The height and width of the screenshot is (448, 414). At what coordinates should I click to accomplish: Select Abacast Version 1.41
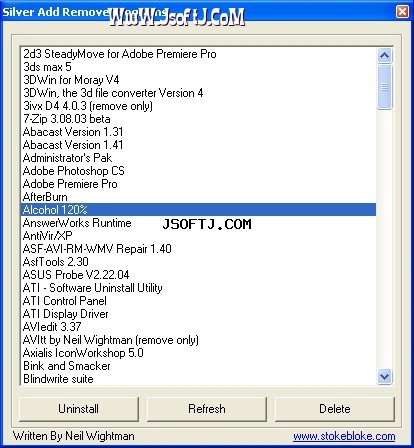click(x=198, y=145)
